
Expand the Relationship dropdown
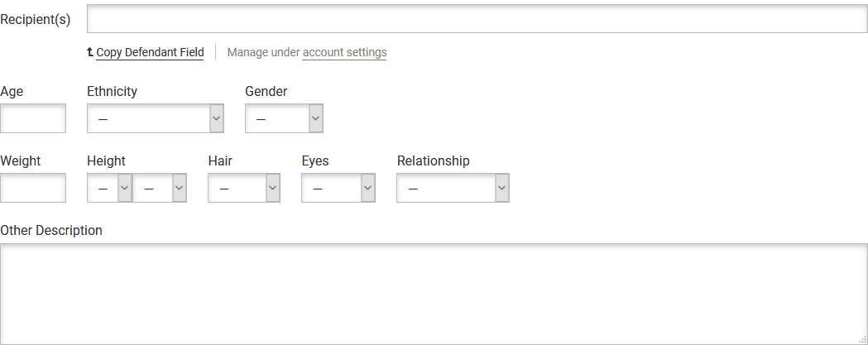(x=453, y=189)
